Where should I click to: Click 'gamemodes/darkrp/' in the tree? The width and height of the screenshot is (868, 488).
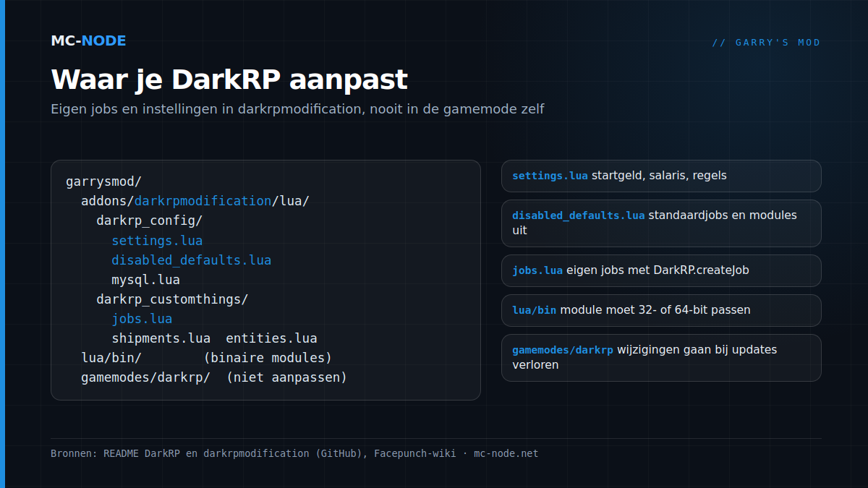145,377
